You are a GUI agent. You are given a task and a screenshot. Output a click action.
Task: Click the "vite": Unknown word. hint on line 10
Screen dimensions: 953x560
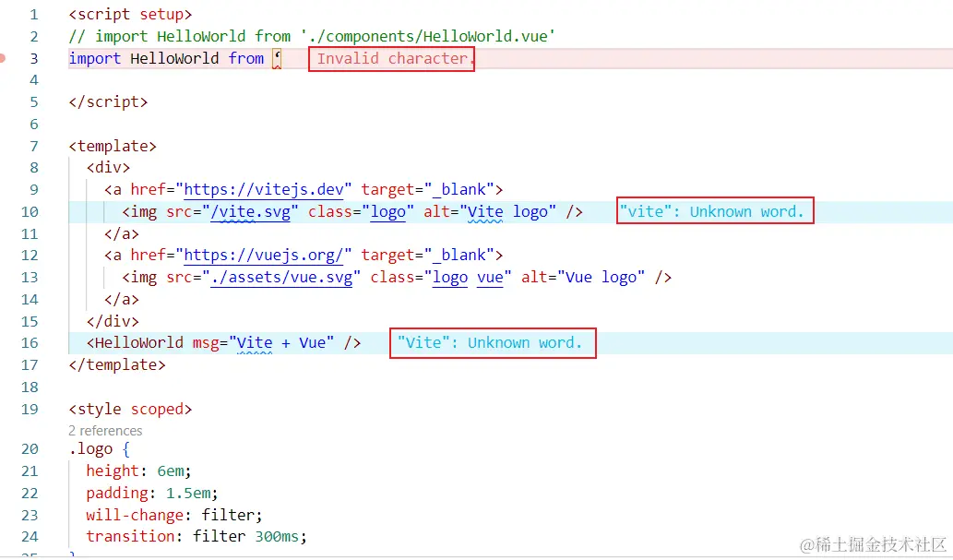click(x=711, y=211)
